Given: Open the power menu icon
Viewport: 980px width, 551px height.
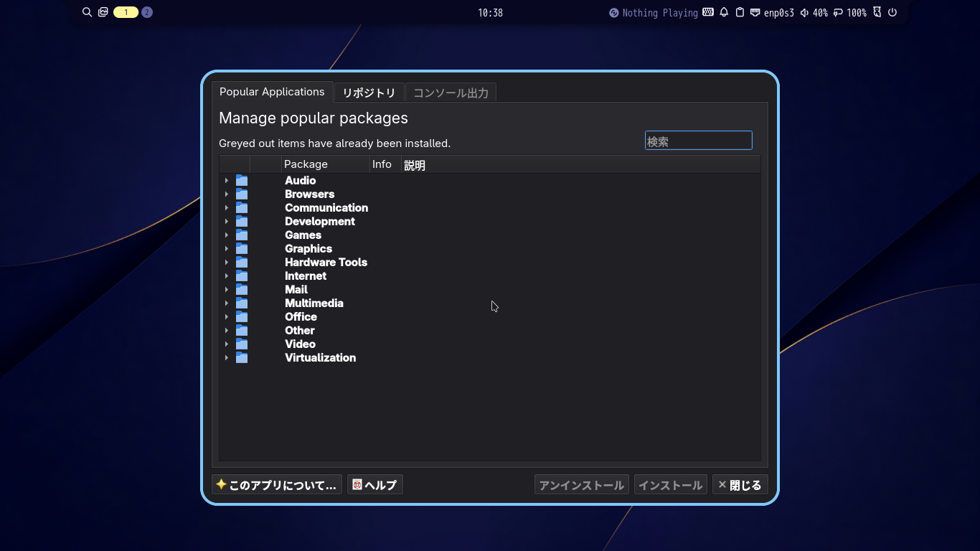Looking at the screenshot, I should click(x=892, y=12).
